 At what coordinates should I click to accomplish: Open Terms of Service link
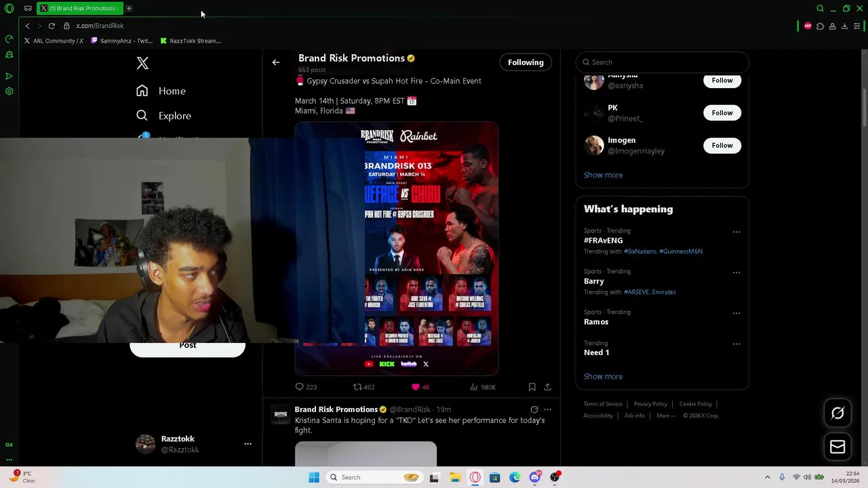coord(603,404)
